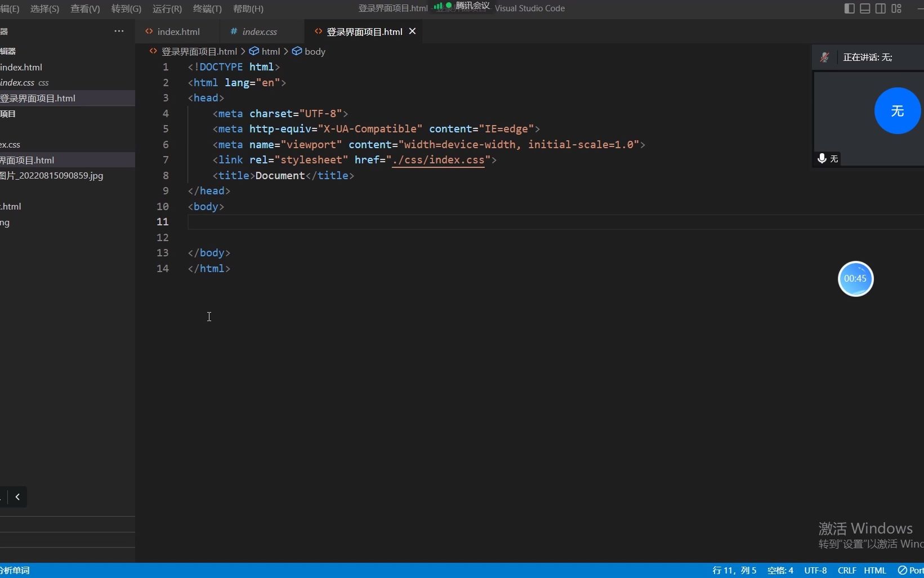Click 正在讲话: 无 speaking label
Screen dimensions: 924x578
click(867, 57)
